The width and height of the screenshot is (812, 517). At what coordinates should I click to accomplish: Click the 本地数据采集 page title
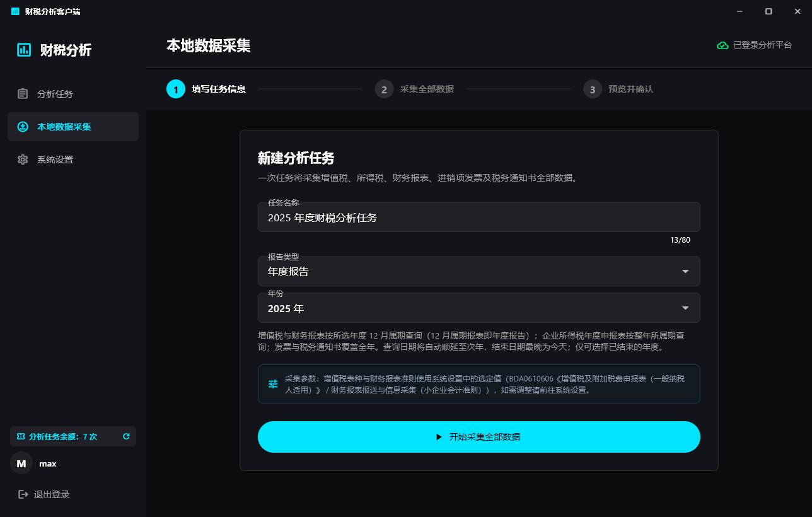208,45
